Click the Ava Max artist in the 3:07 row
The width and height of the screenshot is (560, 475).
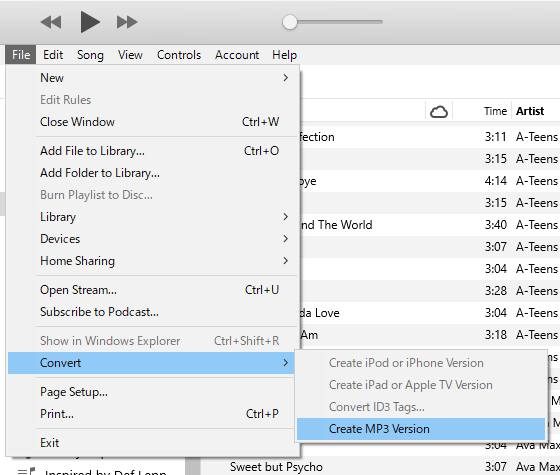pos(538,467)
